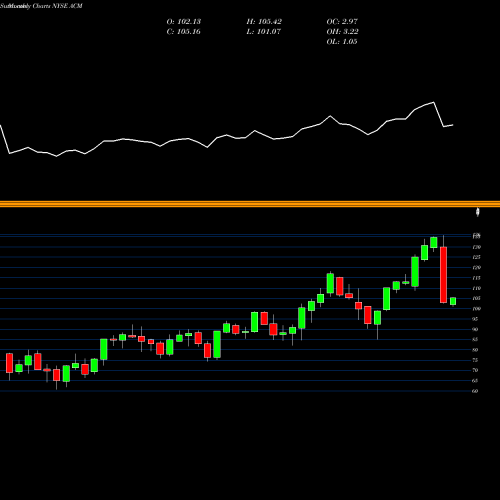Click the 80 price axis label

(475, 350)
